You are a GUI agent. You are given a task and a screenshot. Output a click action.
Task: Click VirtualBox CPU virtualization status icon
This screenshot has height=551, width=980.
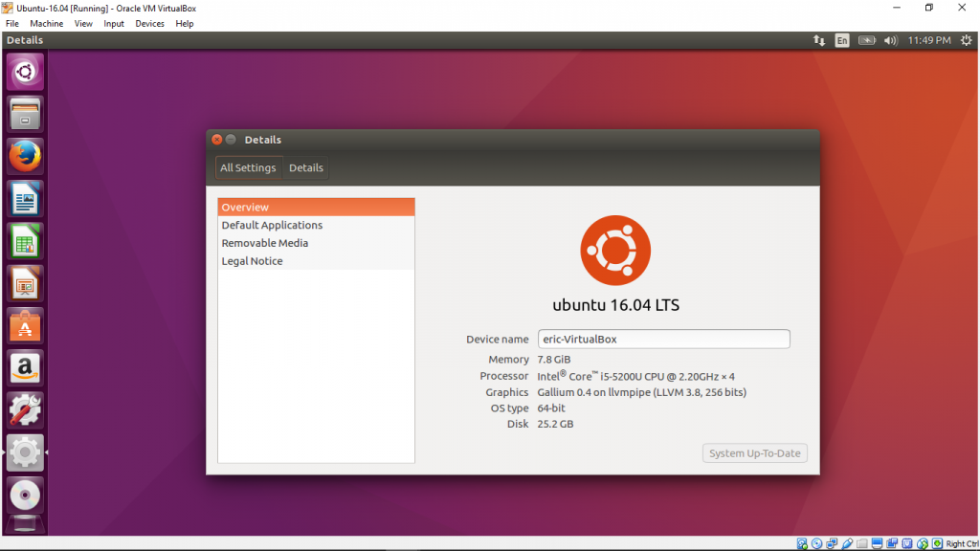907,543
